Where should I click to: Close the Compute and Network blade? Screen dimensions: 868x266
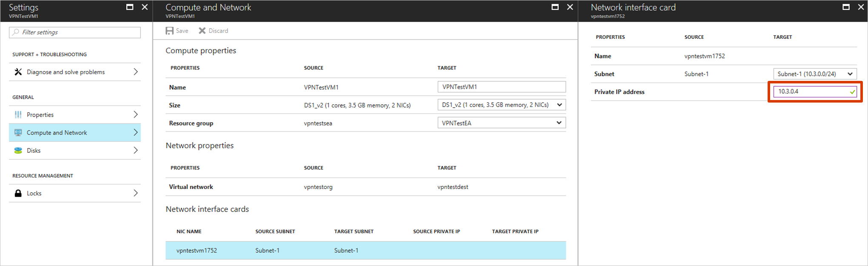pos(570,7)
